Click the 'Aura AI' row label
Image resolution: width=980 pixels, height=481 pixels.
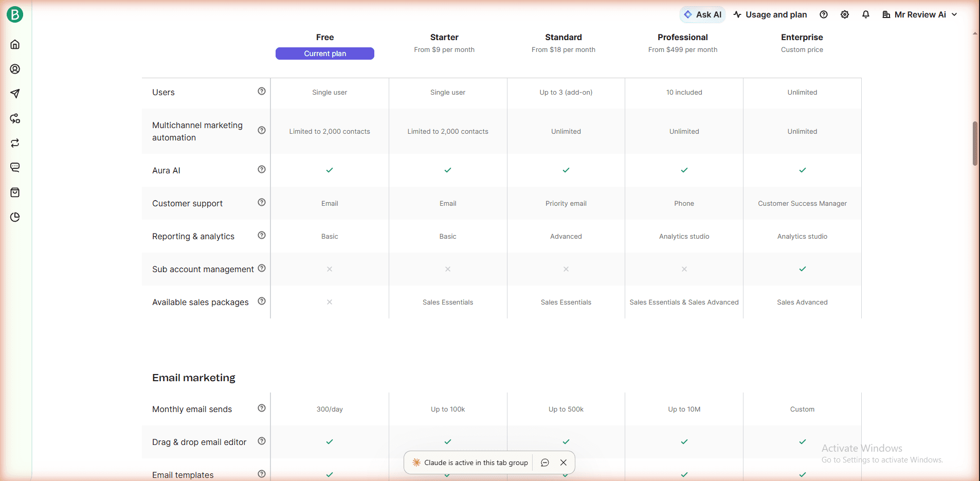point(166,170)
